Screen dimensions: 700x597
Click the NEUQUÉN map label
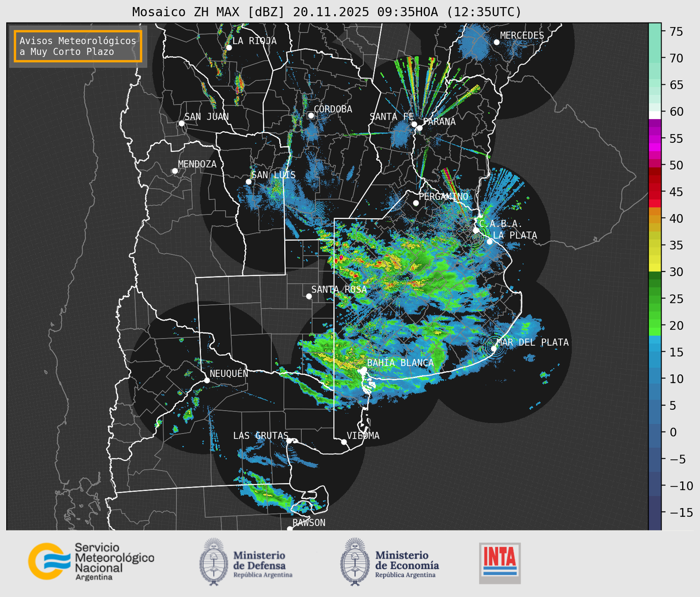(x=229, y=373)
